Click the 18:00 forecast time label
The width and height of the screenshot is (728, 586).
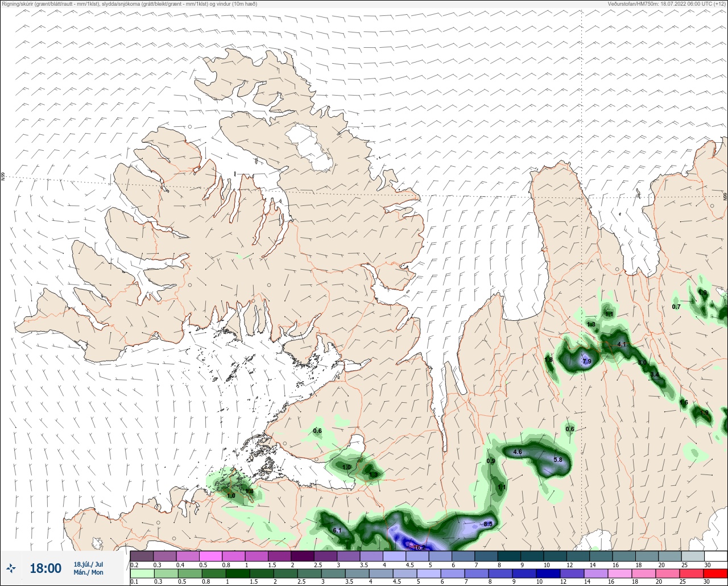[45, 568]
